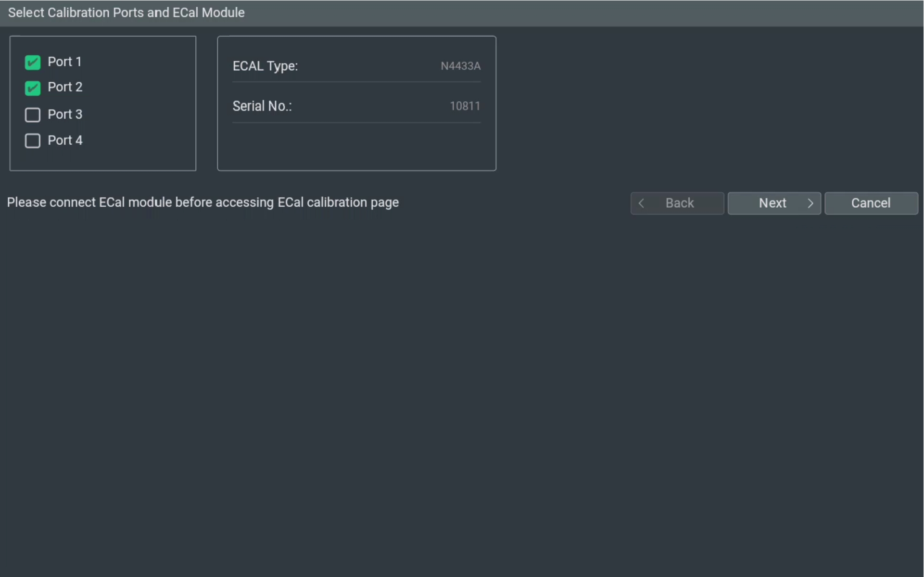Click the right chevron on Next

[810, 203]
